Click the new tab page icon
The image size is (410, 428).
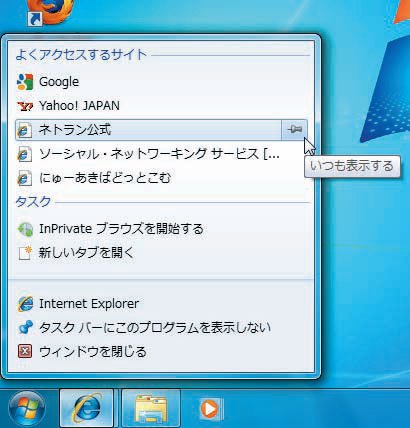tap(25, 253)
